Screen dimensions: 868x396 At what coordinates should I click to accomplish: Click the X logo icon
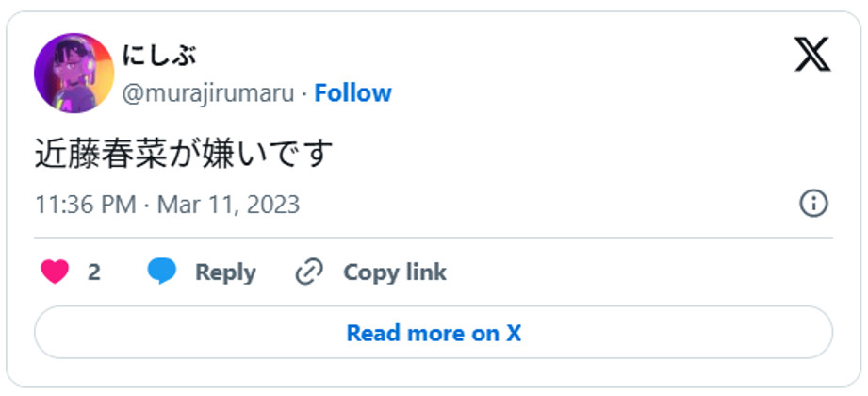pyautogui.click(x=811, y=56)
